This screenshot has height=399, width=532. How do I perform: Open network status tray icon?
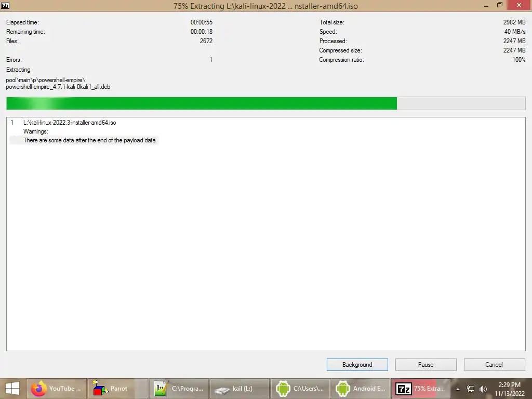tap(471, 389)
